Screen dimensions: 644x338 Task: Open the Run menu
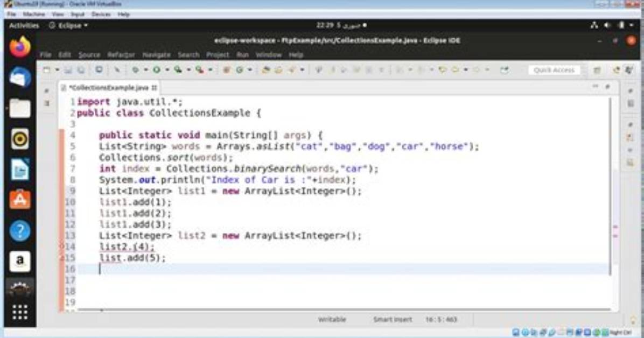click(242, 54)
